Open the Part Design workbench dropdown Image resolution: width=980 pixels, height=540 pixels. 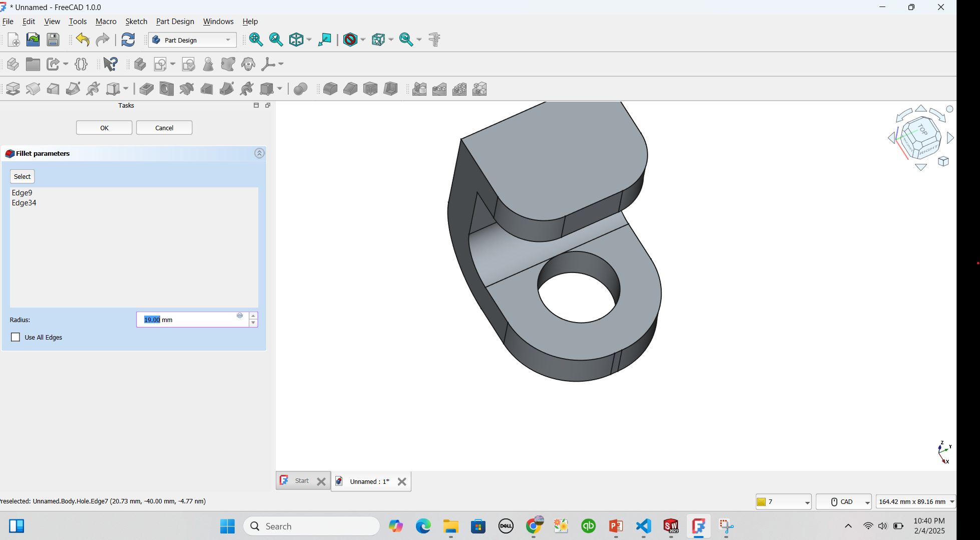[192, 40]
